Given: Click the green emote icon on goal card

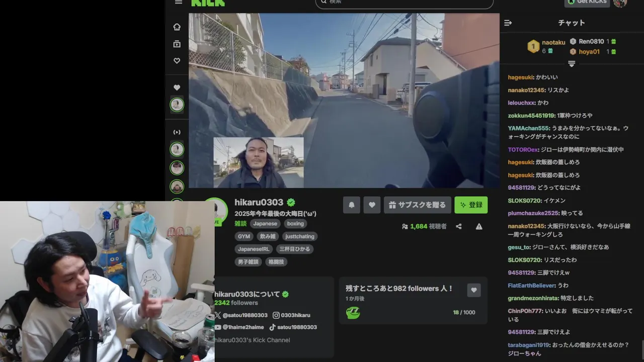Looking at the screenshot, I should pyautogui.click(x=353, y=312).
